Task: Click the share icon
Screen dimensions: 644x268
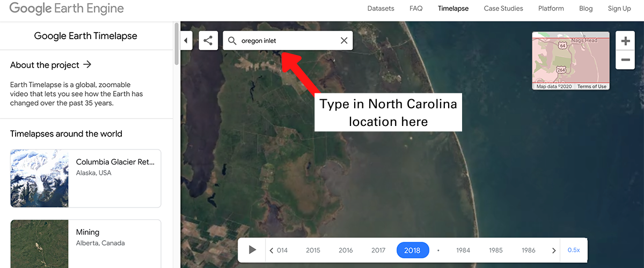Action: [208, 41]
